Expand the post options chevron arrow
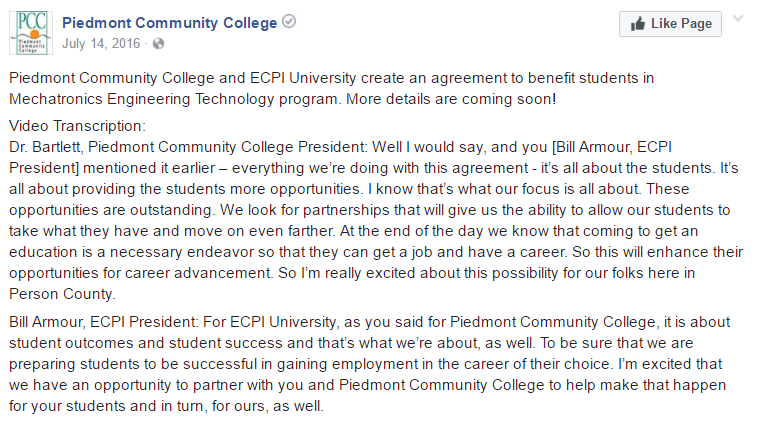Screen dimensions: 757x427 [738, 19]
